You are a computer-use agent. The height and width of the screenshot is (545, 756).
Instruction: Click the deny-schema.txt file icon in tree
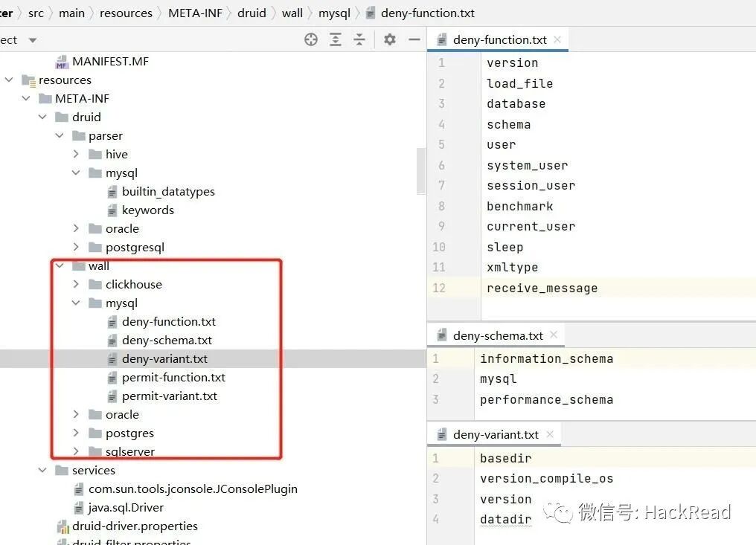click(x=112, y=341)
